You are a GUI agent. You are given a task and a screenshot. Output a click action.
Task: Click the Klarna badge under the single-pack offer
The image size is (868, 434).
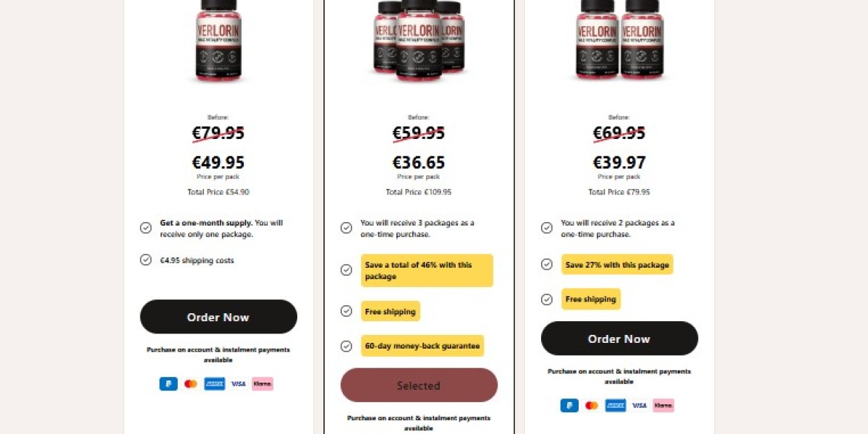click(x=263, y=384)
